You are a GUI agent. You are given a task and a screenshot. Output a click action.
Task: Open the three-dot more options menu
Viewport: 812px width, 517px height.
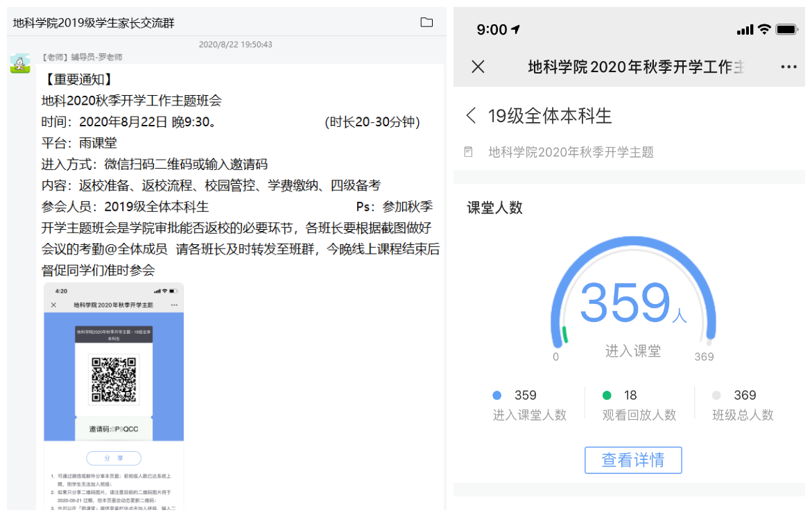788,67
